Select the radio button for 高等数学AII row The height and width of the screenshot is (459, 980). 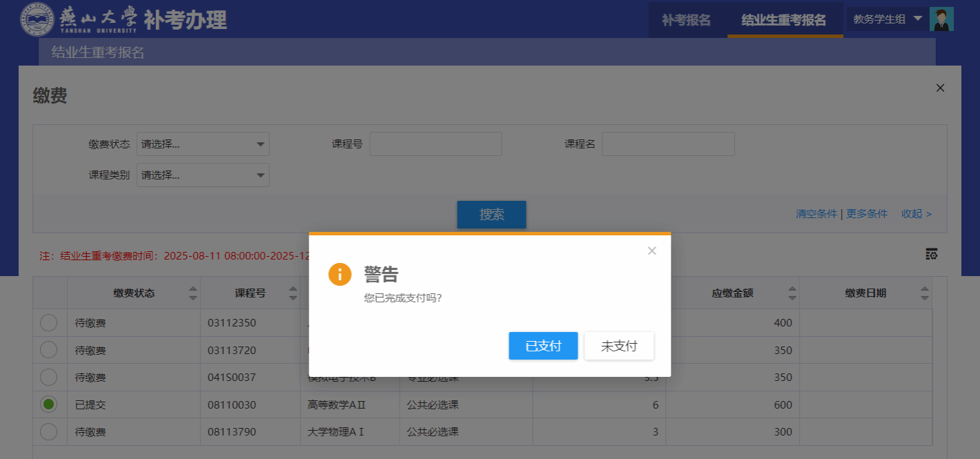(x=49, y=404)
